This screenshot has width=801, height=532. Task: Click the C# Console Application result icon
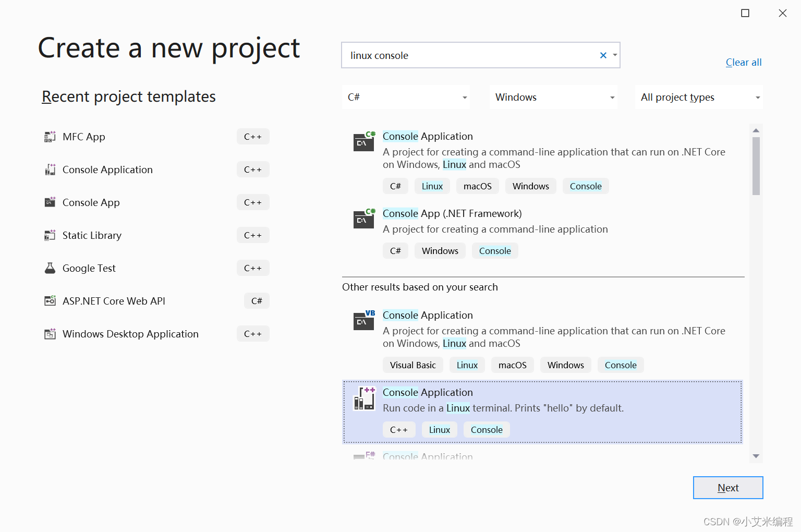pyautogui.click(x=364, y=141)
